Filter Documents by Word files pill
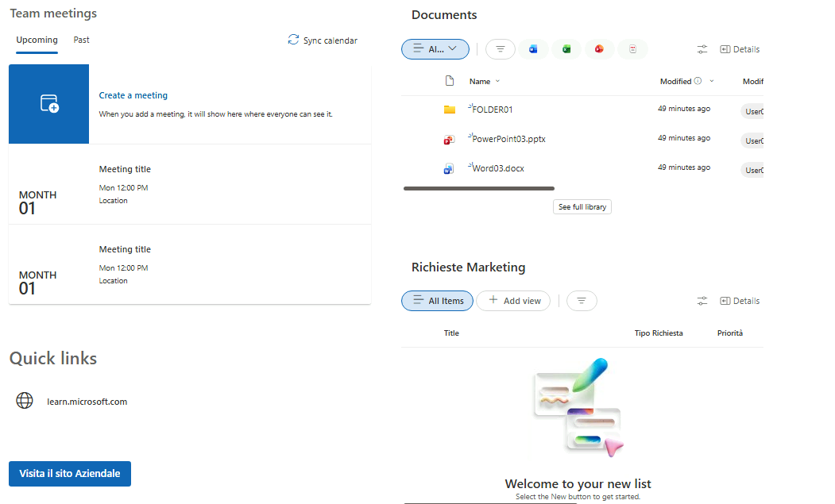Image resolution: width=835 pixels, height=504 pixels. 533,49
